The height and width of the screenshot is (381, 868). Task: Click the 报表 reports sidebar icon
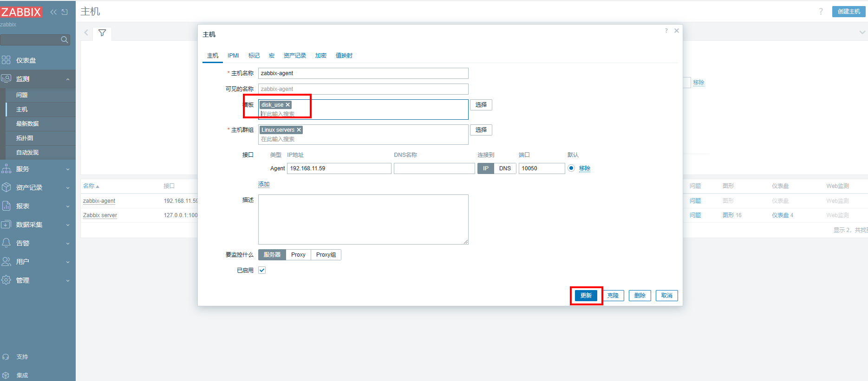(6, 206)
